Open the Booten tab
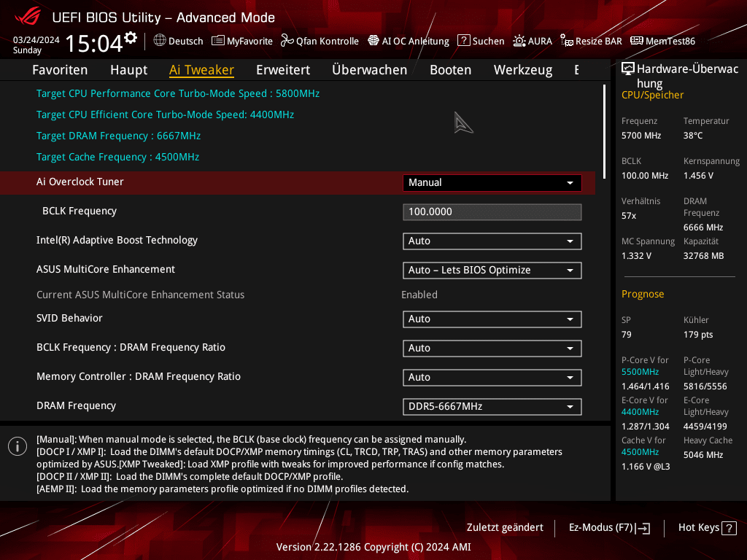 tap(451, 70)
